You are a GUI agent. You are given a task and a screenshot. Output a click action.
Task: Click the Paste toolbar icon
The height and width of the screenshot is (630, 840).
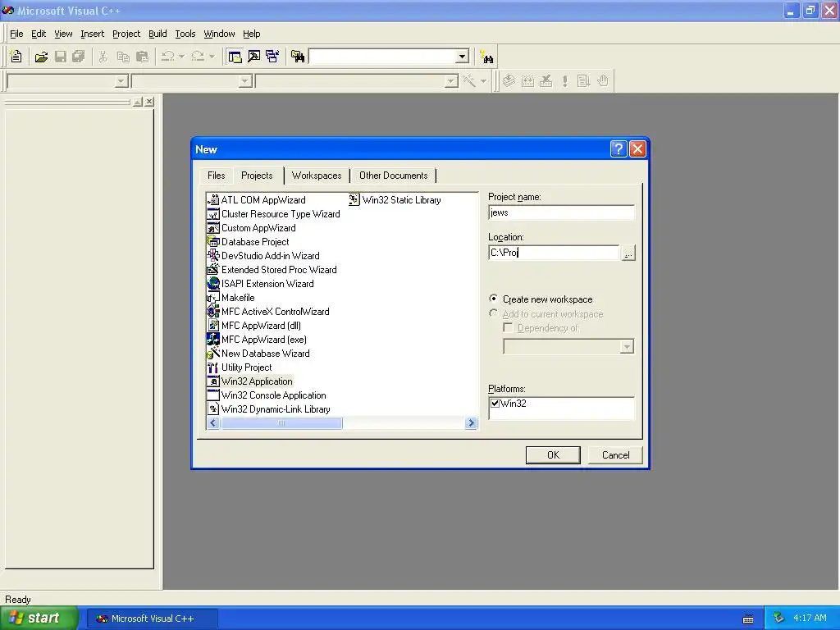[142, 57]
